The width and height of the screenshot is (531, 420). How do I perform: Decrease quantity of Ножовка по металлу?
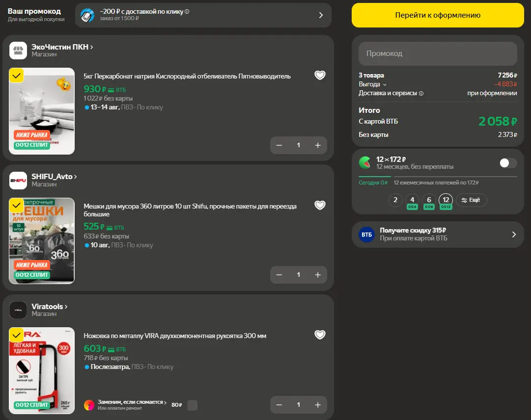point(279,404)
